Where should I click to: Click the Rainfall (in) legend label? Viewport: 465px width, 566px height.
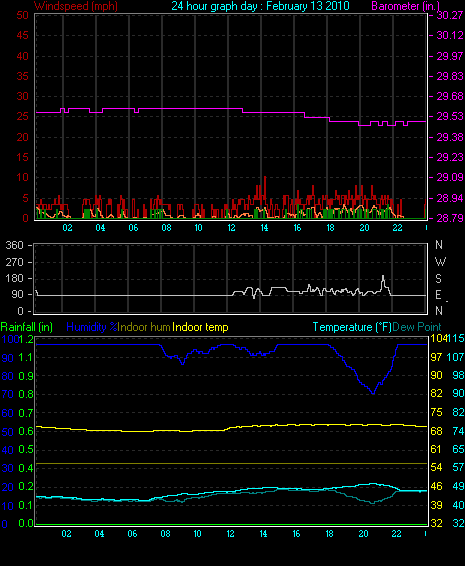tap(27, 327)
